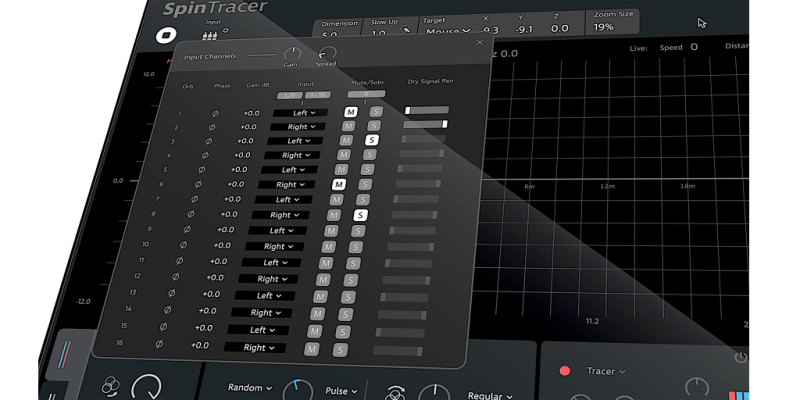Screen dimensions: 800x400
Task: Invert phase for orb 16
Action: (x=159, y=344)
